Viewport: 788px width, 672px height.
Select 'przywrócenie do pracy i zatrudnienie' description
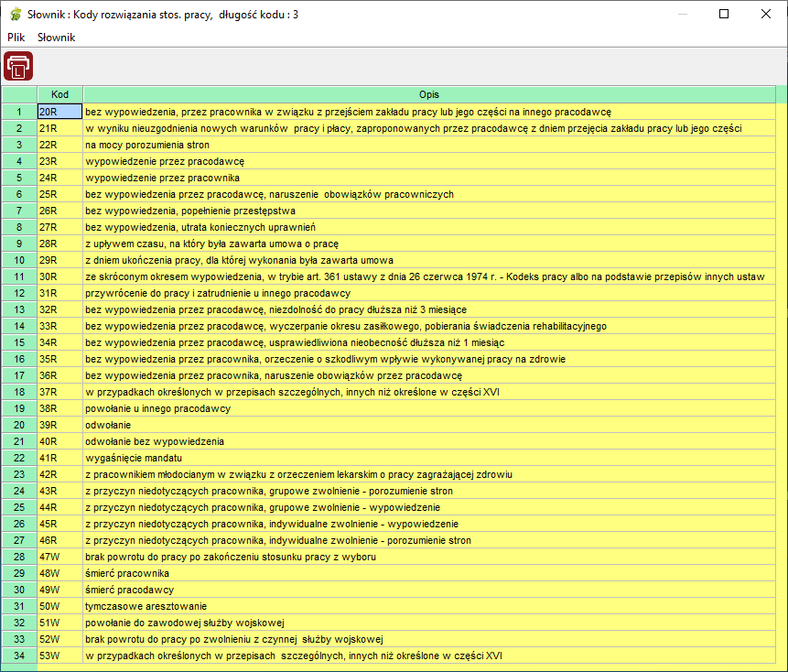[429, 293]
